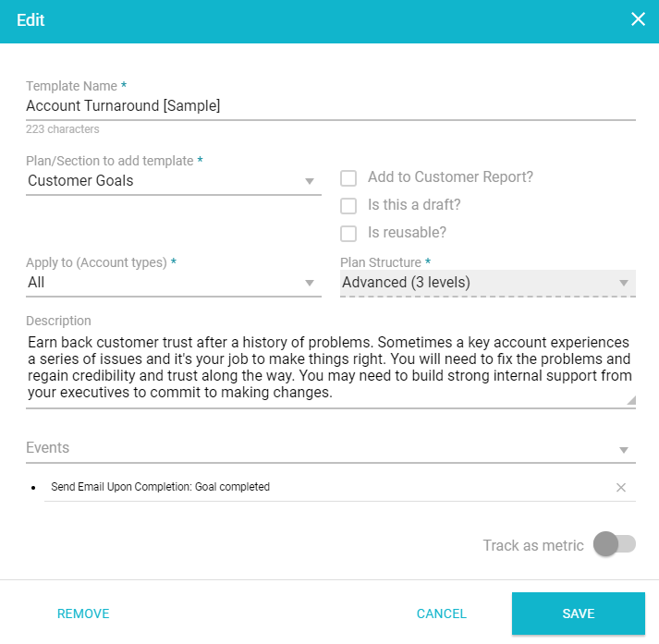659x644 pixels.
Task: Click the REMOVE link
Action: [83, 614]
